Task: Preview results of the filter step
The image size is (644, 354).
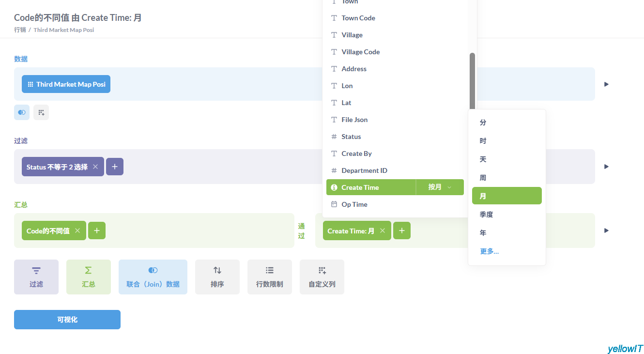Action: (606, 167)
